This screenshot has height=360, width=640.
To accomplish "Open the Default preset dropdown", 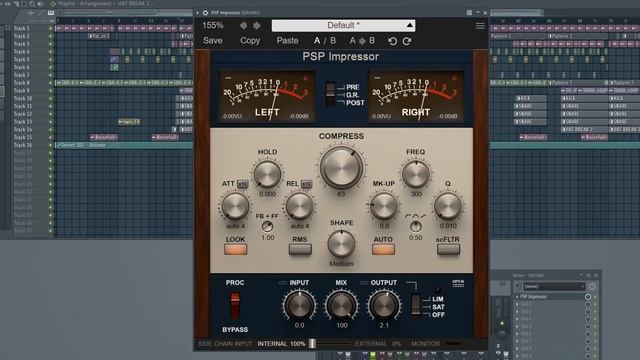I will 343,26.
